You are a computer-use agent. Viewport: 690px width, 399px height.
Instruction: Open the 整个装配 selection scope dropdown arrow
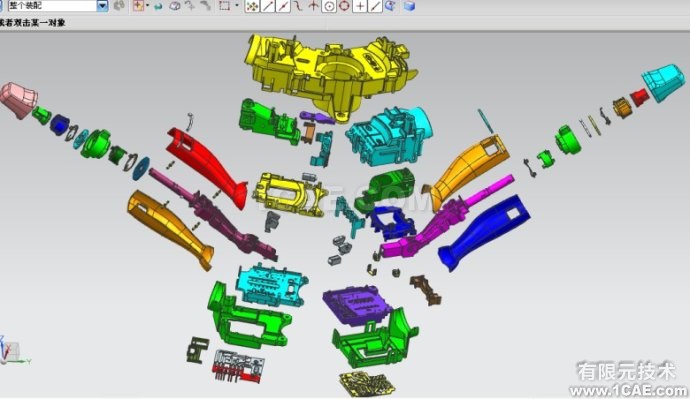click(102, 6)
